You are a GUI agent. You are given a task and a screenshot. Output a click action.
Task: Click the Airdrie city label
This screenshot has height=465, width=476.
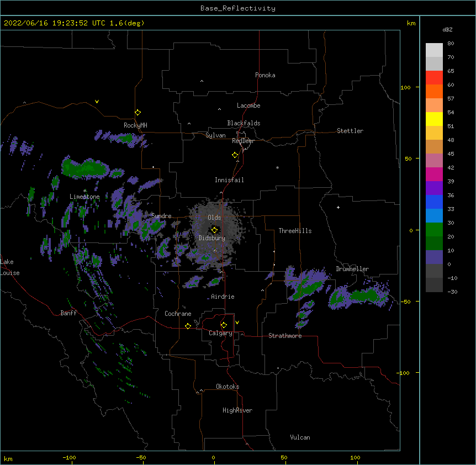[223, 297]
